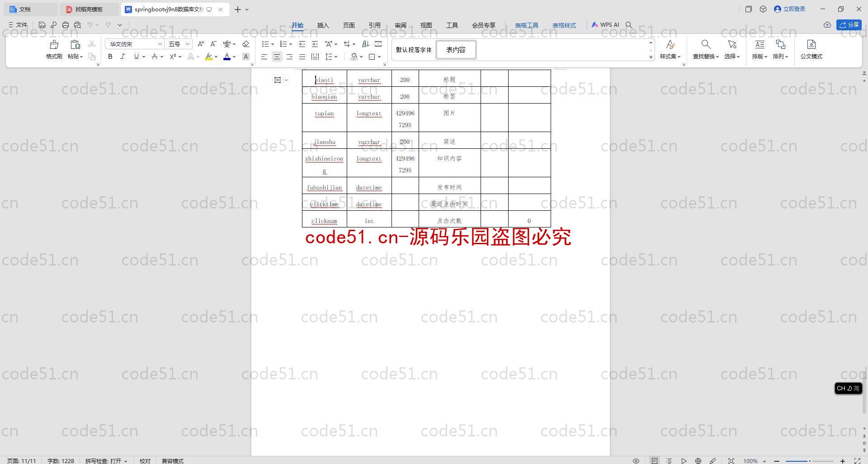
Task: Open the font color picker
Action: [234, 57]
